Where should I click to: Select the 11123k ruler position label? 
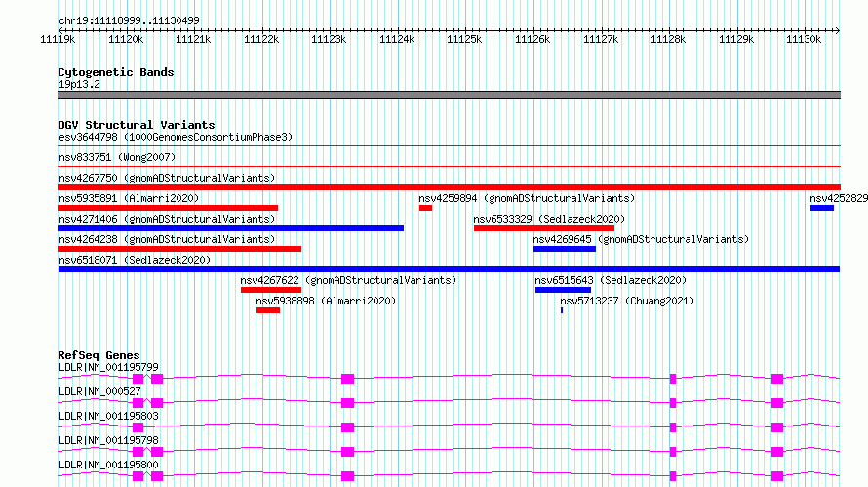click(x=329, y=39)
